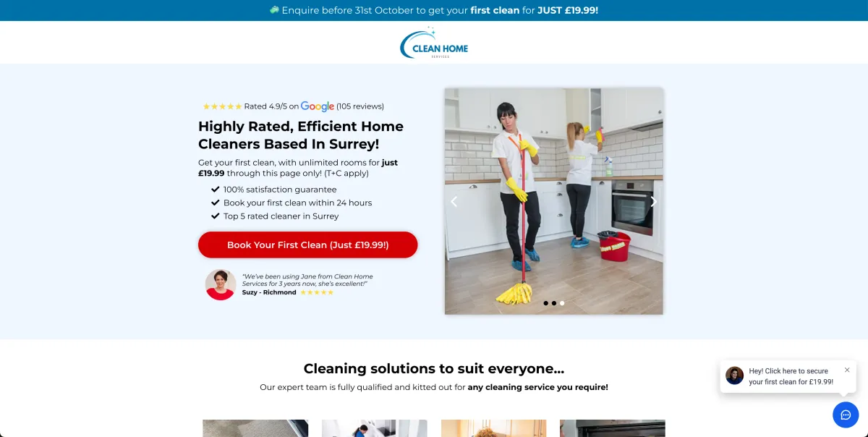Viewport: 868px width, 437px height.
Task: Open the blue chat bubble icon
Action: [x=846, y=415]
